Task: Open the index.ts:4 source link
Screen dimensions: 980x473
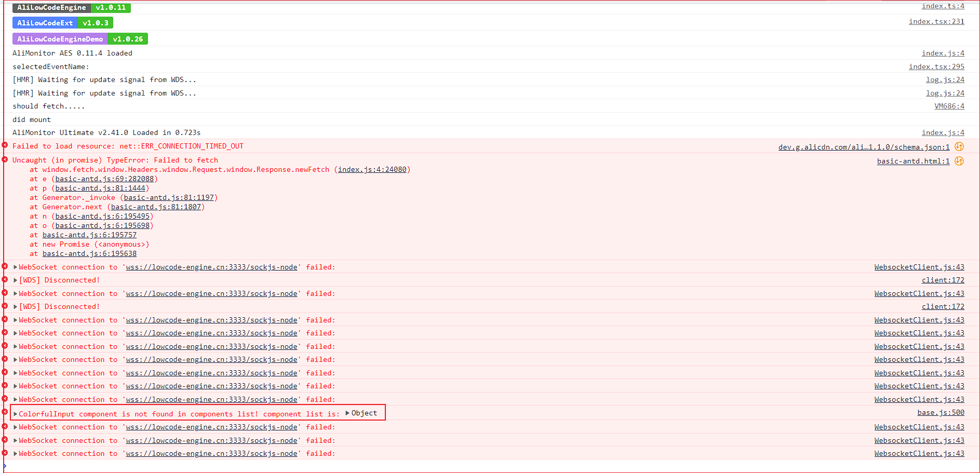Action: [x=943, y=6]
